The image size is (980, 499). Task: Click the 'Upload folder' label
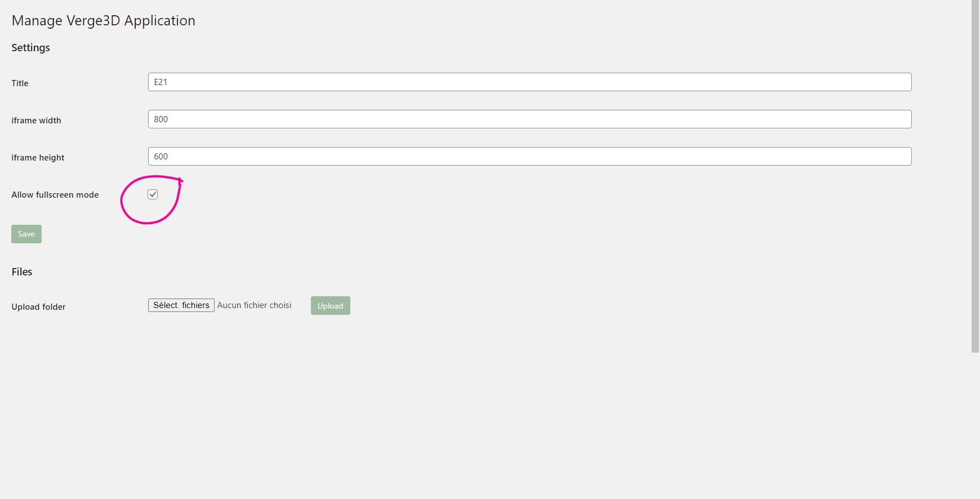[x=39, y=307]
